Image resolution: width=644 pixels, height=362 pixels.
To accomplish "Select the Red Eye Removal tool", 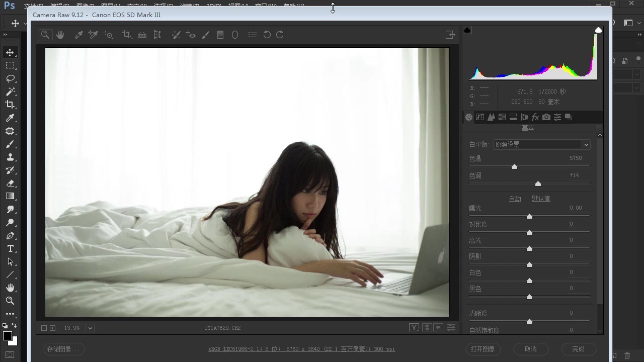I will click(x=191, y=35).
